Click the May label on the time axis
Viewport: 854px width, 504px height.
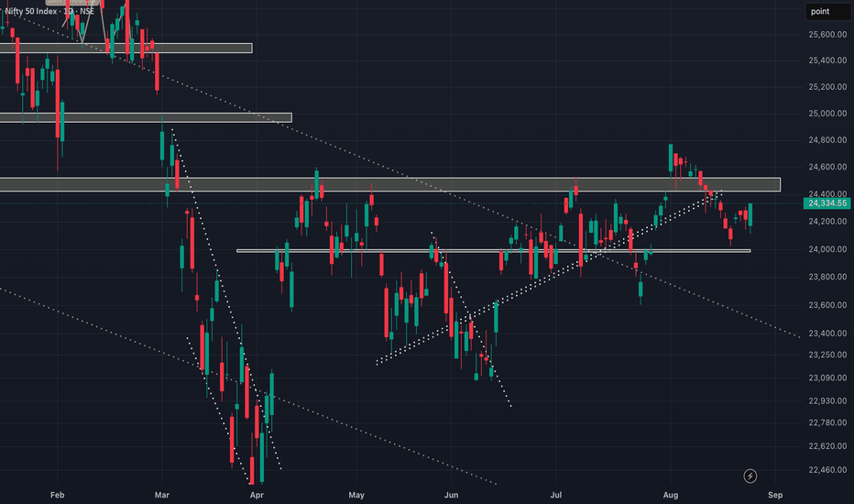pos(356,495)
